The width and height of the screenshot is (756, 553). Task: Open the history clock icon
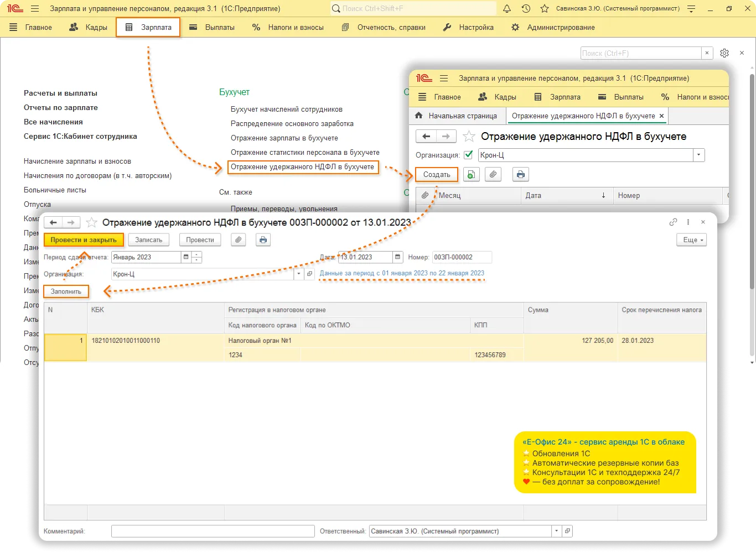[x=526, y=9]
